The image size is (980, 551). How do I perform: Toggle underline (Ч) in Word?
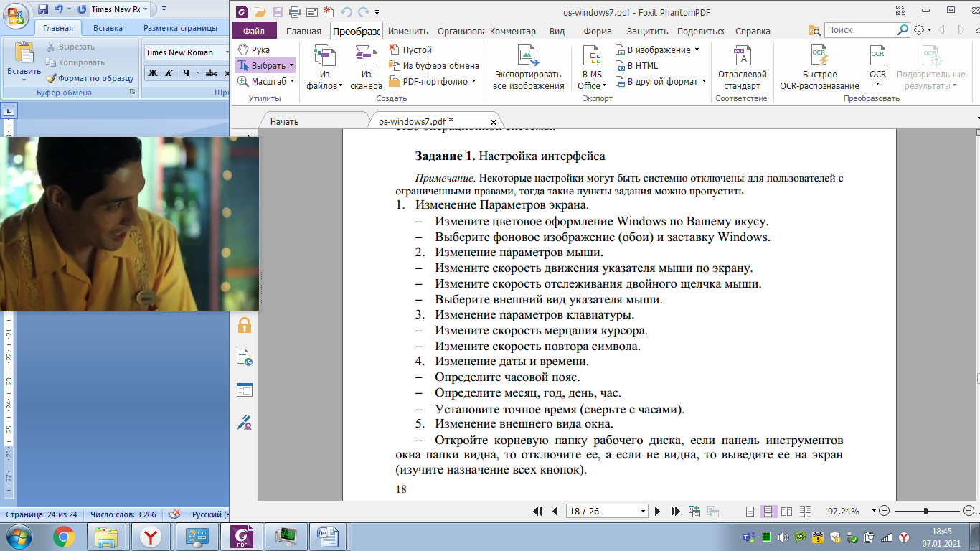pos(186,73)
